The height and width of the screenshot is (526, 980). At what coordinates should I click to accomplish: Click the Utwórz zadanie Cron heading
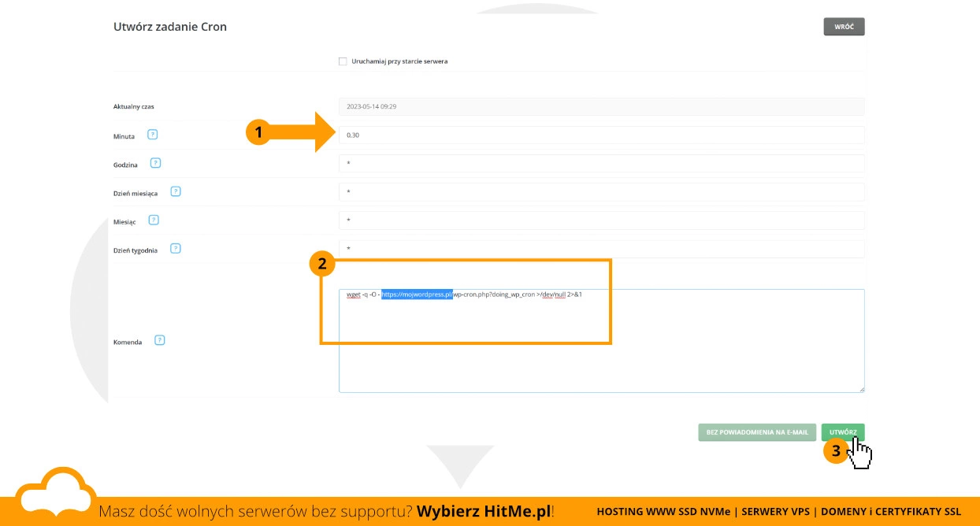tap(170, 27)
